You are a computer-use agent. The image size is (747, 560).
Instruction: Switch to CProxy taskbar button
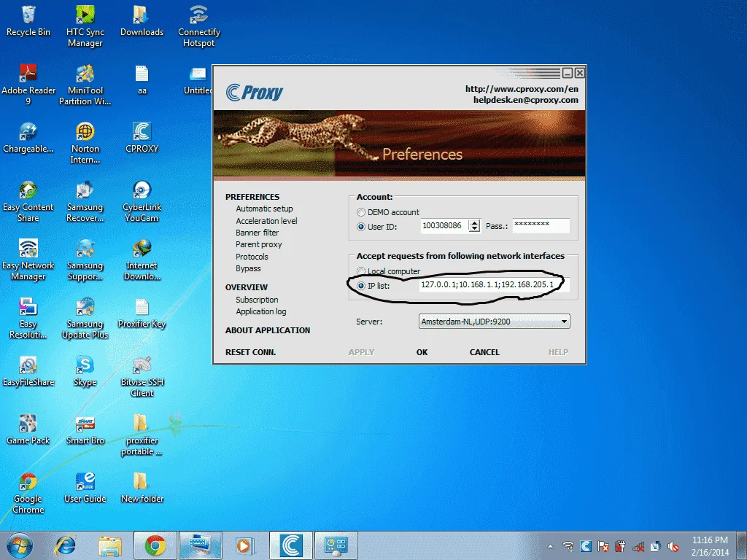click(x=291, y=545)
